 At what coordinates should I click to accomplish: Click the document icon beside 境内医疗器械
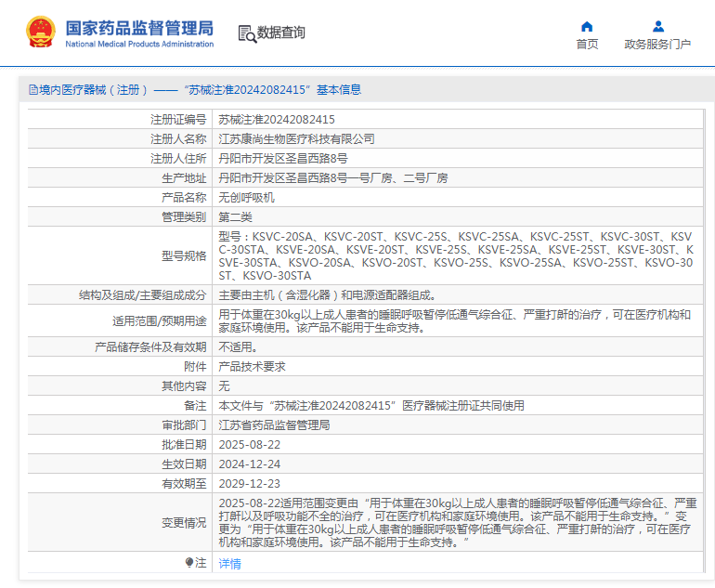click(x=32, y=90)
